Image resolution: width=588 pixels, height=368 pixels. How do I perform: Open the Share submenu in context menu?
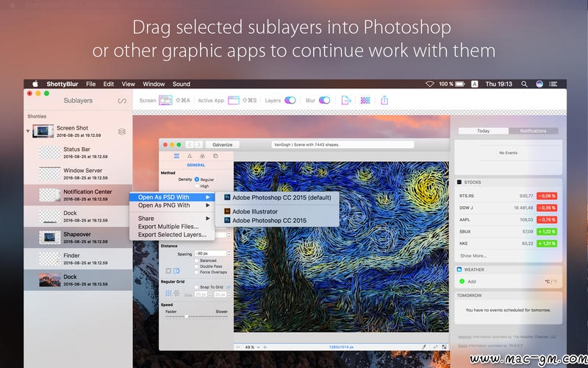(x=172, y=218)
